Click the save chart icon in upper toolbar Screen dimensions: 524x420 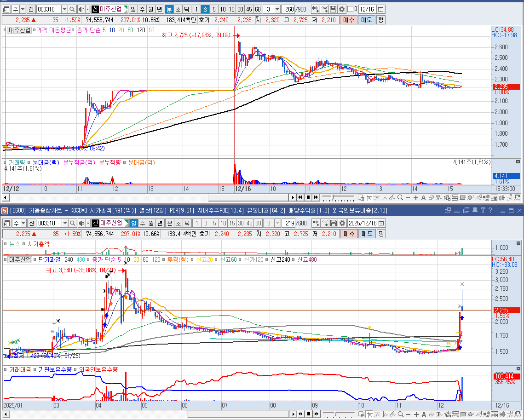tap(333, 9)
